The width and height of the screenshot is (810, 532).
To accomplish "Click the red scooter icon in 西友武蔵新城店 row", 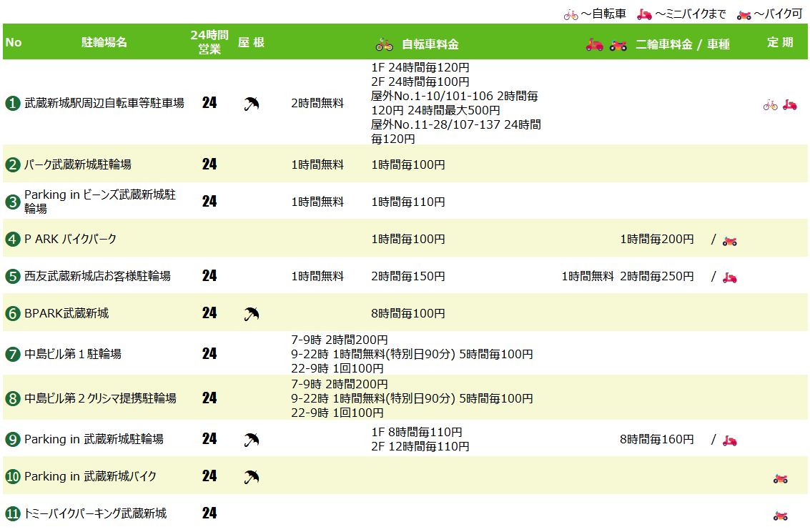I will pos(729,277).
